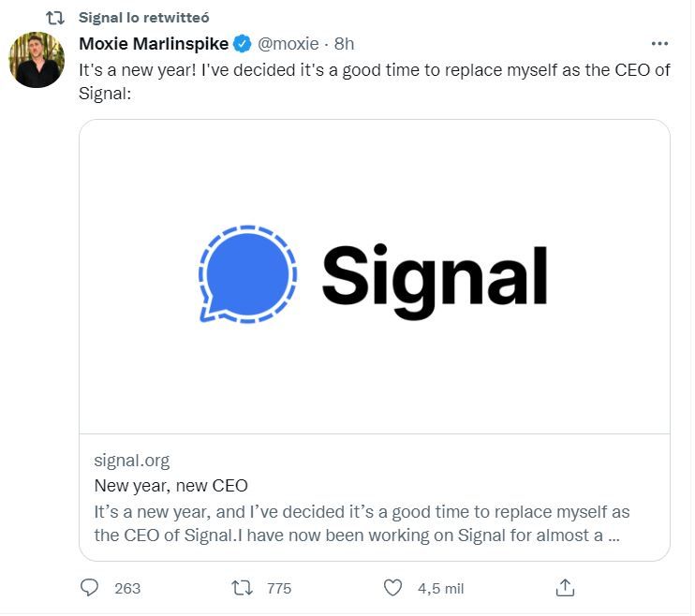
Task: Click the reply speech bubble icon
Action: point(91,588)
